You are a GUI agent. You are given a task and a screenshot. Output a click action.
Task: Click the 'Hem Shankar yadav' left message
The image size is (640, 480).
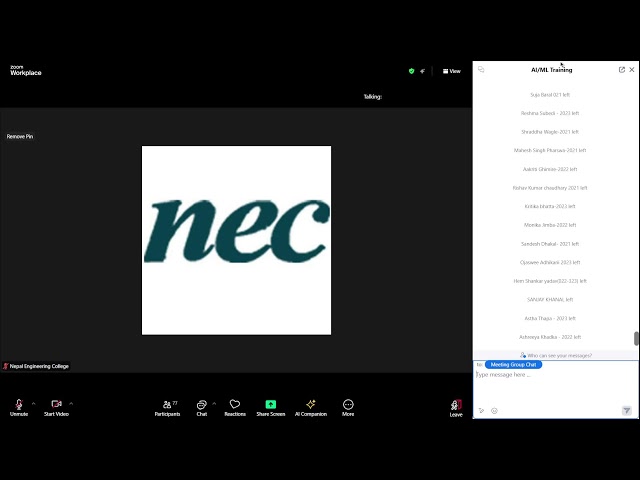[x=550, y=281]
